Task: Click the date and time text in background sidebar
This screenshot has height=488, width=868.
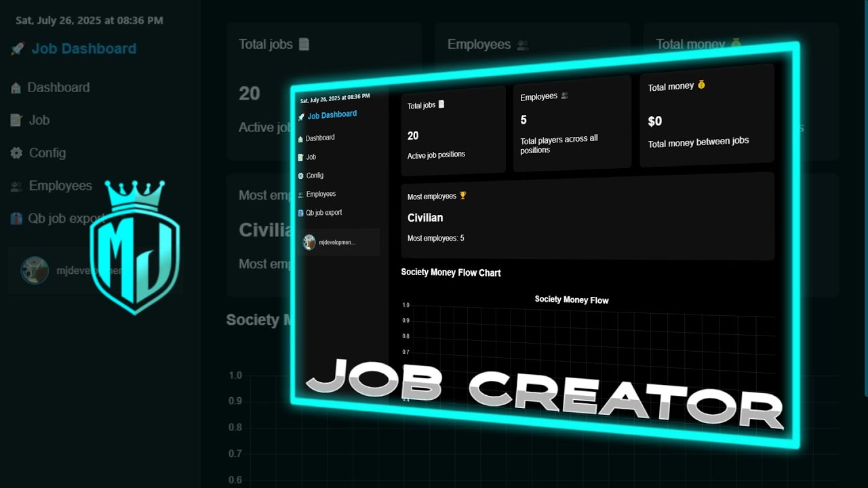Action: click(x=90, y=20)
